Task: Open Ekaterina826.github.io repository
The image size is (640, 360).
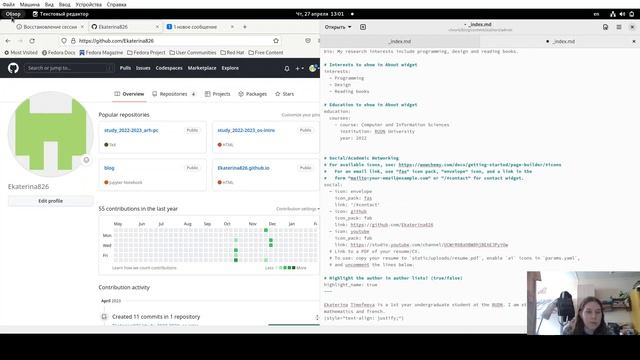Action: 243,168
